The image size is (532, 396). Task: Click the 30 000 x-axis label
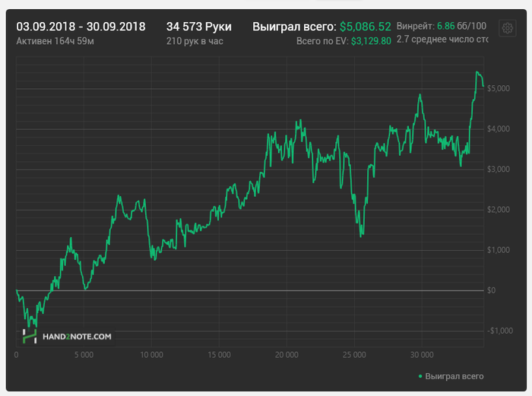(x=422, y=355)
